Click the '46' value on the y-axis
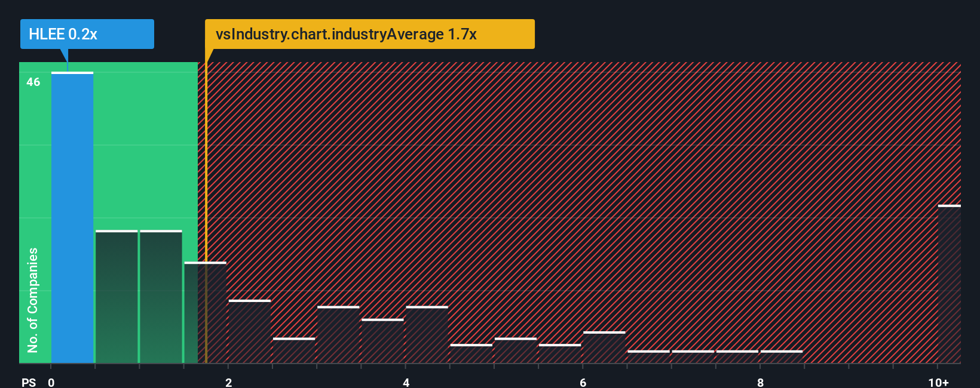Viewport: 980px width, 388px height. (33, 82)
